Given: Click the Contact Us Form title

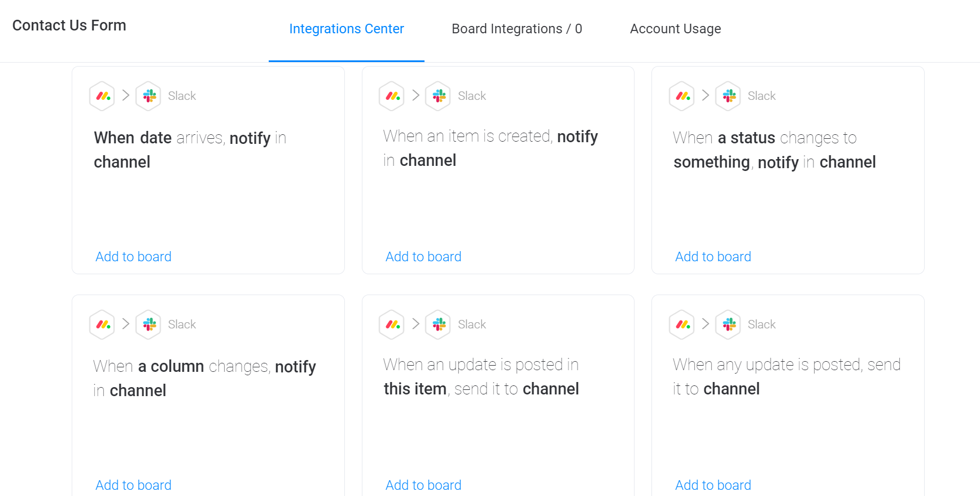Looking at the screenshot, I should [x=69, y=25].
